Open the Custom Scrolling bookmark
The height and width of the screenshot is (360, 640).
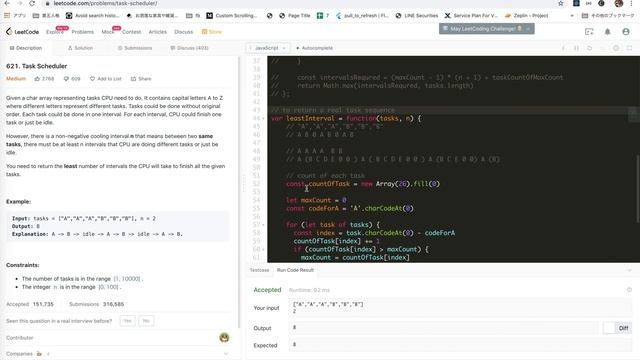click(x=232, y=16)
